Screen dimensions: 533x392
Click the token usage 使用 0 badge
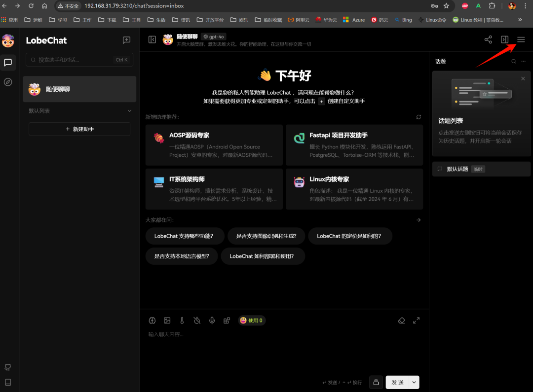click(x=252, y=321)
